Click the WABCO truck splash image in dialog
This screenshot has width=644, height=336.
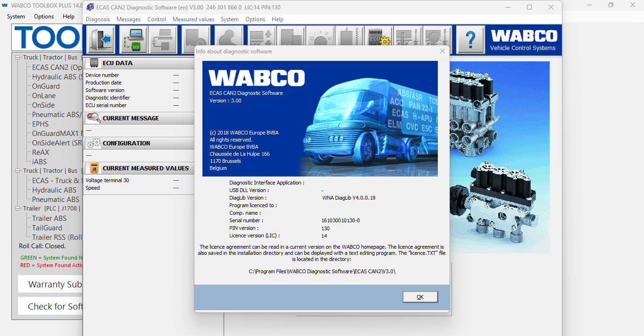pyautogui.click(x=320, y=118)
